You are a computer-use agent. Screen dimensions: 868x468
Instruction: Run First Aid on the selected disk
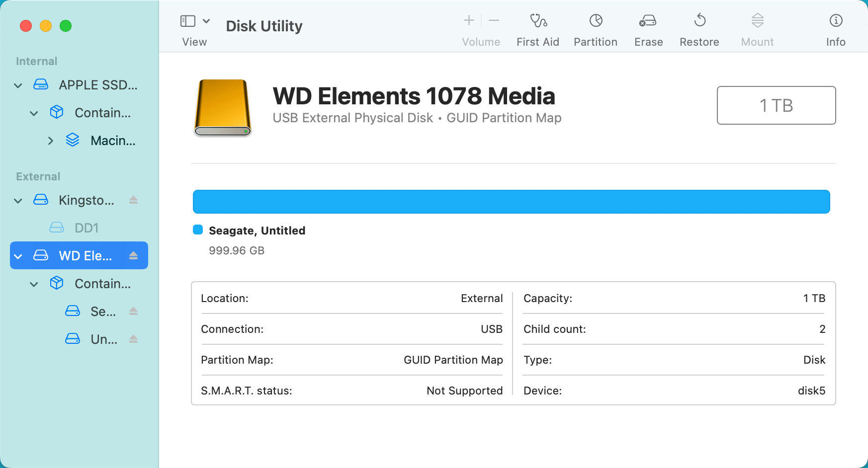pos(537,27)
